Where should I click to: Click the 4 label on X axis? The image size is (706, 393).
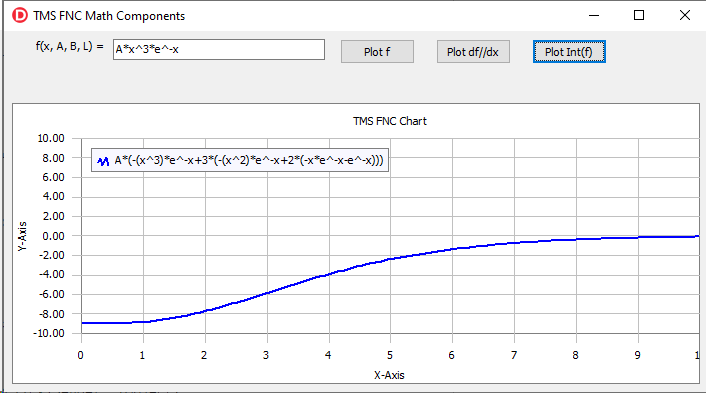[328, 355]
